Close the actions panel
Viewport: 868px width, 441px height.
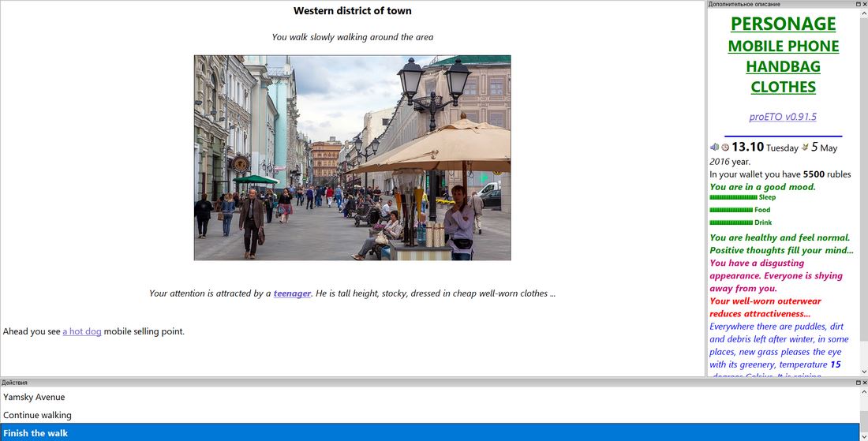tap(864, 383)
